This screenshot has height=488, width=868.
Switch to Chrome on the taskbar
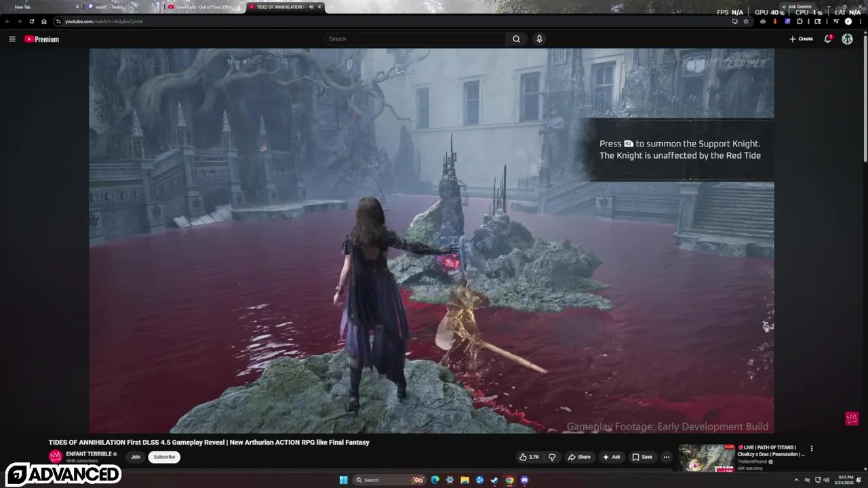509,480
